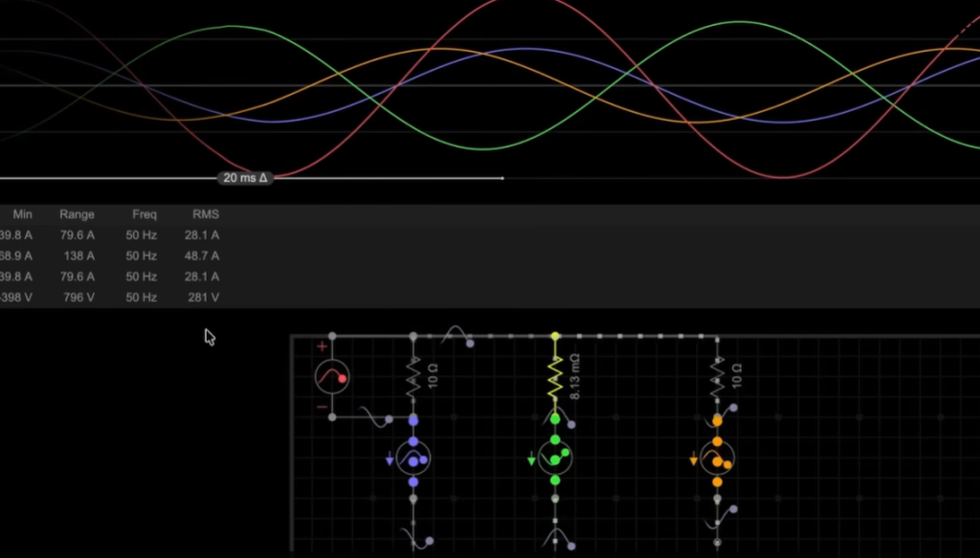Select the 48.7 A RMS value row

coord(202,256)
